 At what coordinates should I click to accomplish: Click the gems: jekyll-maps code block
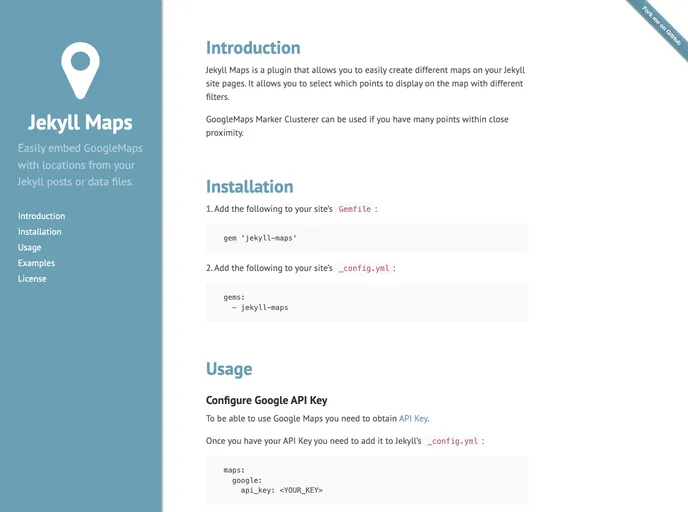click(367, 302)
